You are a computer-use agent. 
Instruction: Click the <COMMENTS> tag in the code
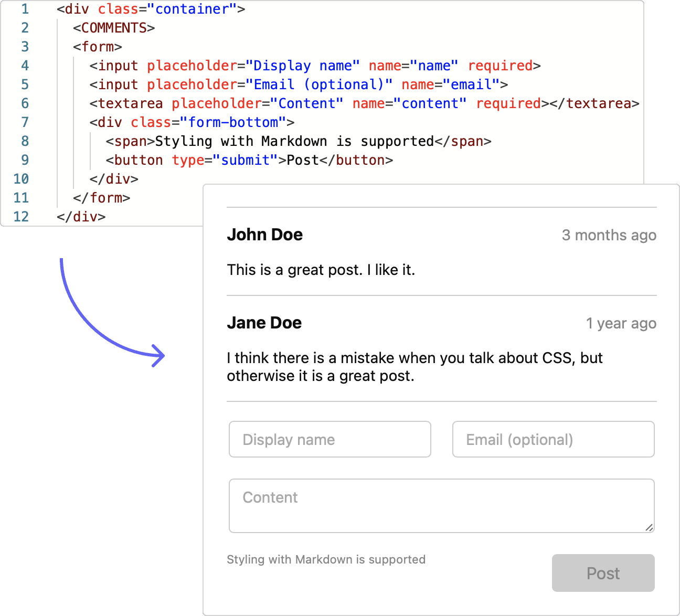[114, 28]
